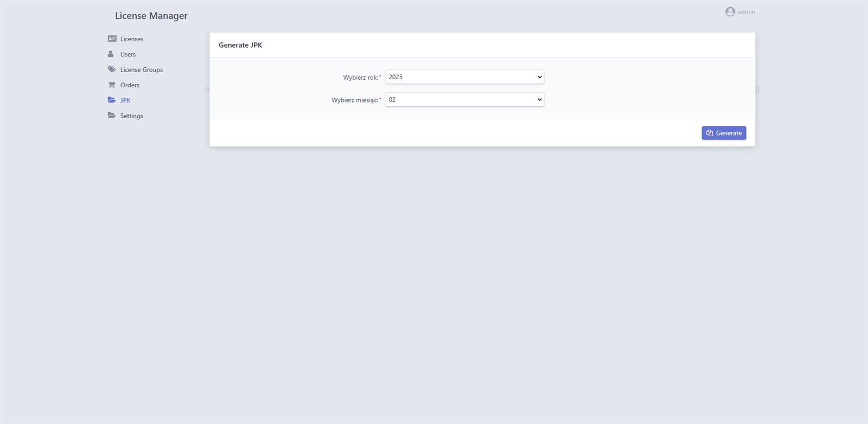The width and height of the screenshot is (868, 424).
Task: Click the Orders shopping cart icon
Action: 111,85
